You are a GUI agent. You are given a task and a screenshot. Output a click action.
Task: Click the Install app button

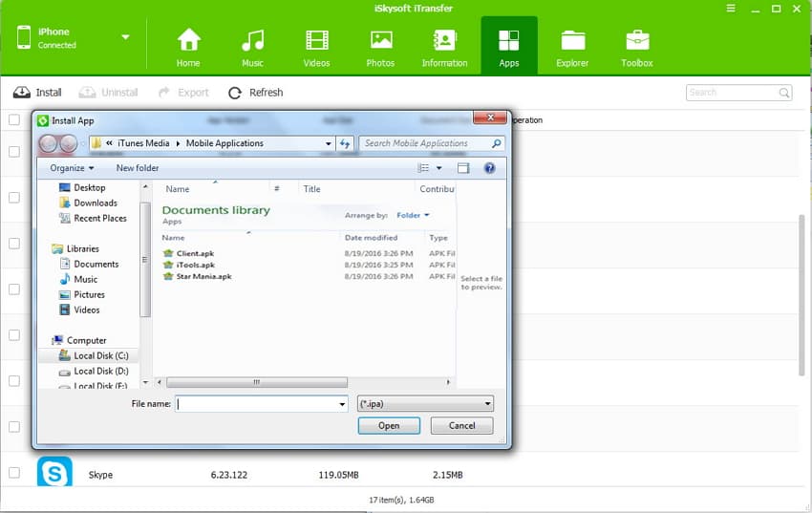coord(37,92)
